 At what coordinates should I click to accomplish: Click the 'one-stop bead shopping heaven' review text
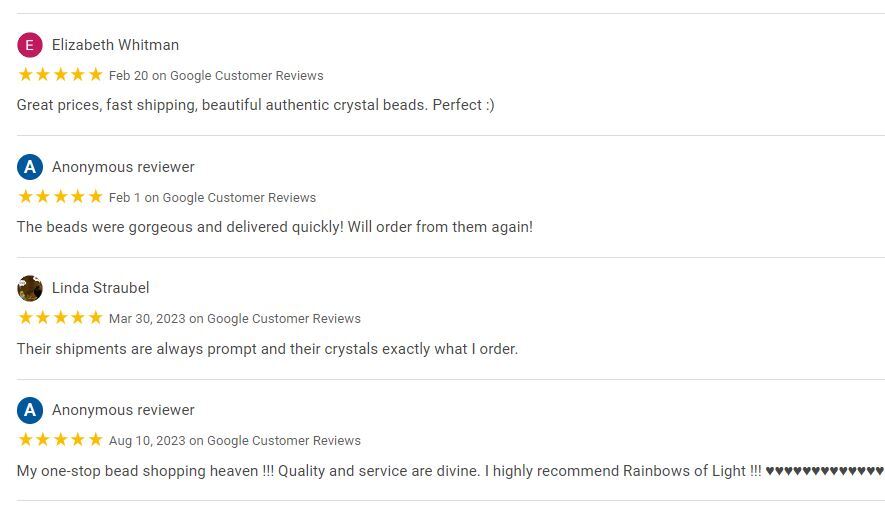450,471
